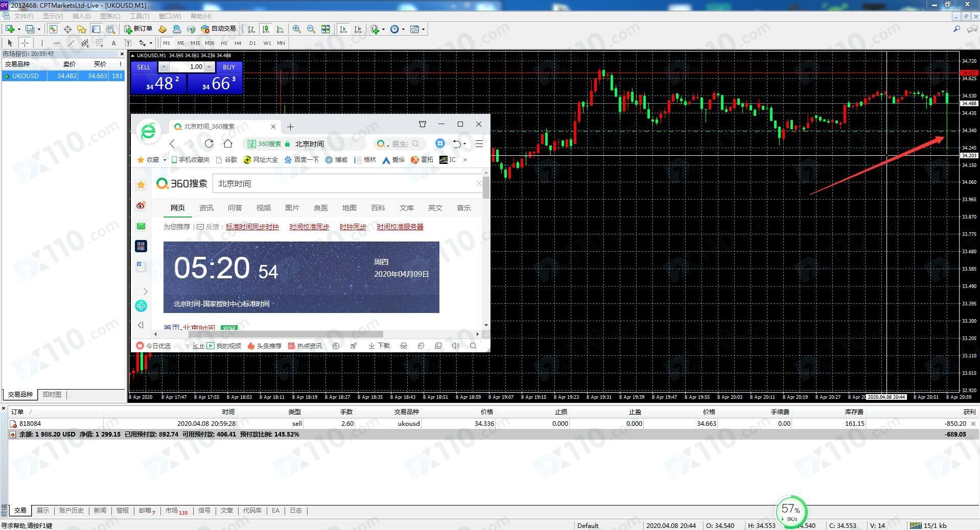
Task: Go to the 360 browser home page
Action: [x=228, y=143]
